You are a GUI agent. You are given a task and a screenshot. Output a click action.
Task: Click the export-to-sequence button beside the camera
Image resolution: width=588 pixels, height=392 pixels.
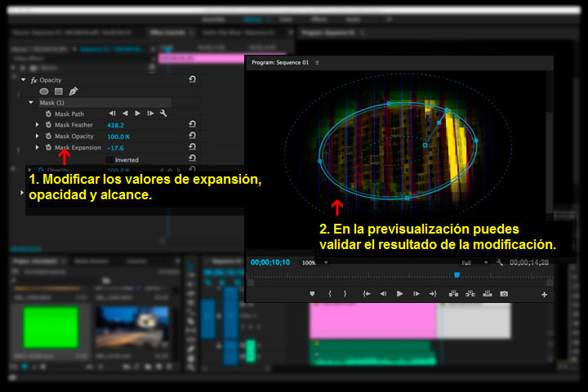pos(488,294)
